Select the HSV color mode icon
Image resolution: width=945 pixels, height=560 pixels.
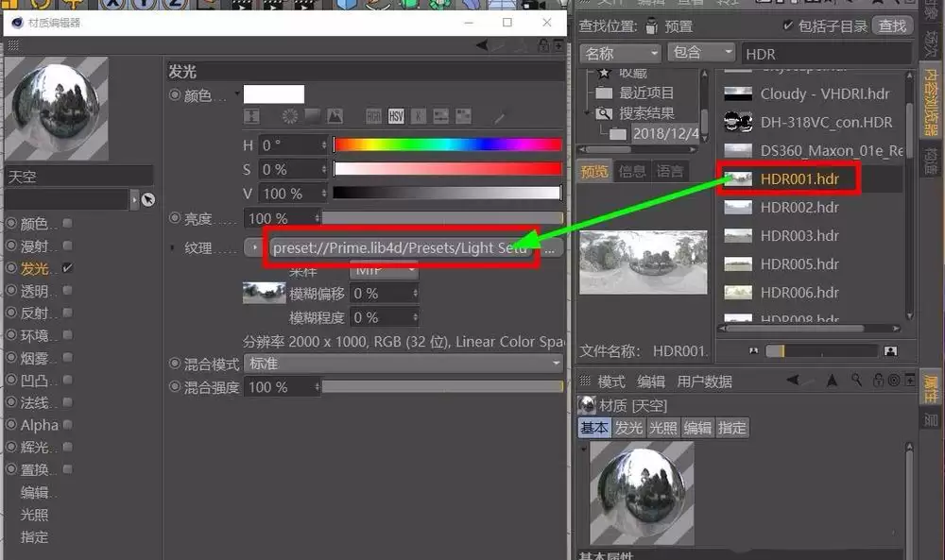click(x=395, y=115)
